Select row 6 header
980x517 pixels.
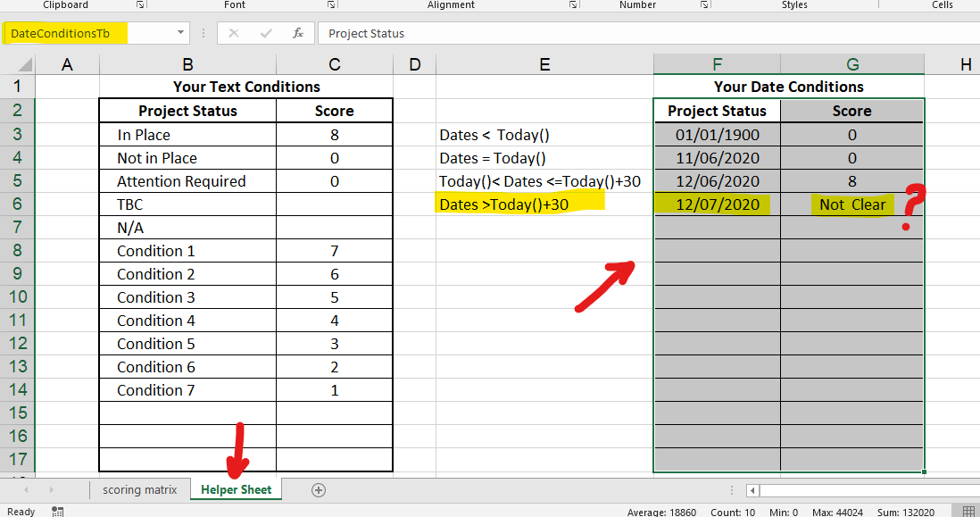click(18, 204)
